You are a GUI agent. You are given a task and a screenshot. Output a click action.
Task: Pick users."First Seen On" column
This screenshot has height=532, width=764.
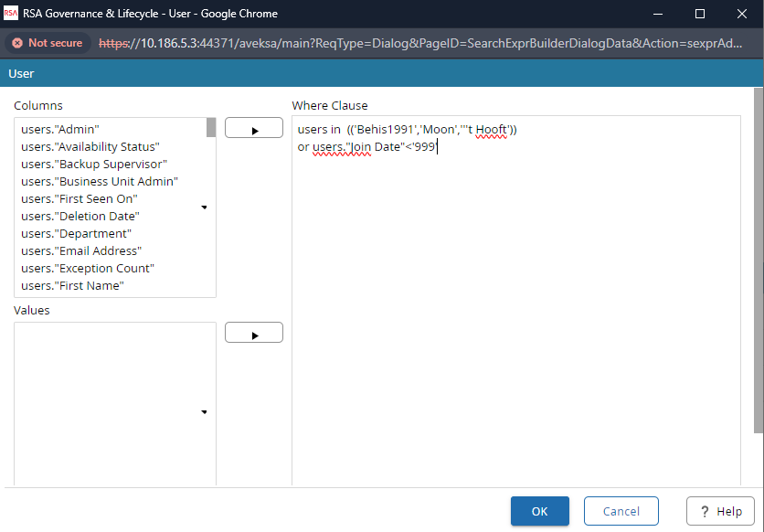click(x=79, y=199)
